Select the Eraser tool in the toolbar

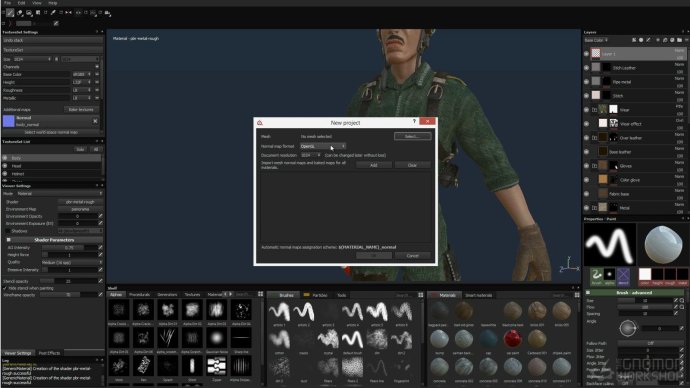20,13
